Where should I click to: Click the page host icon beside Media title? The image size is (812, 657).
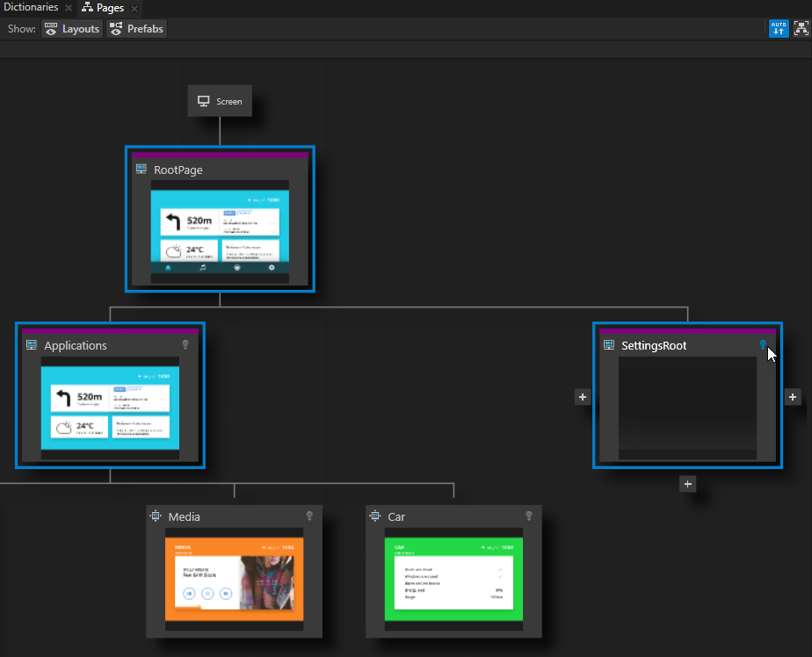(156, 516)
